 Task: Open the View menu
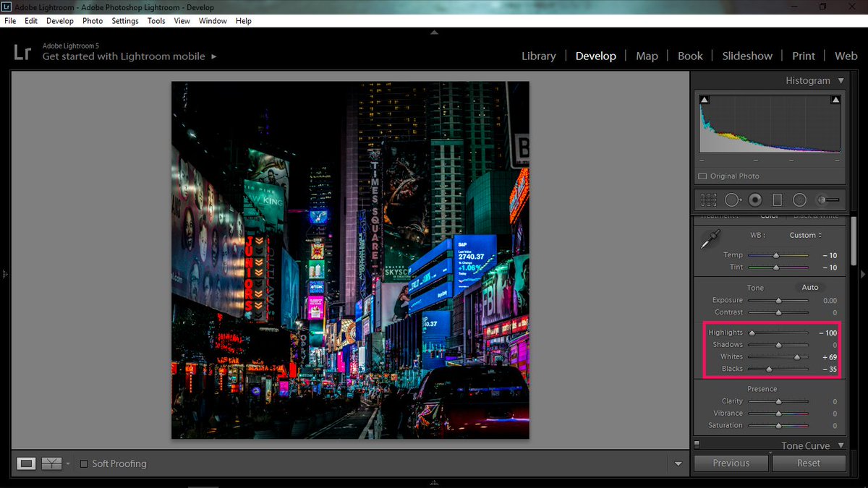pyautogui.click(x=182, y=21)
